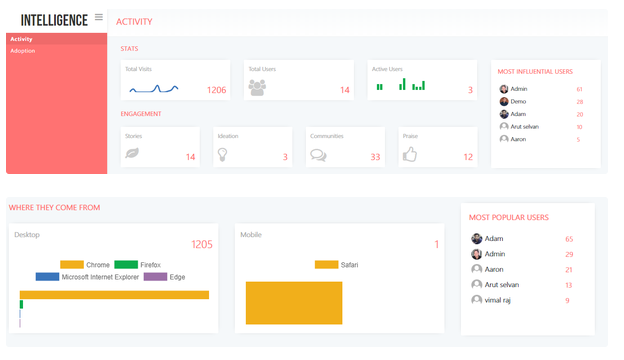This screenshot has width=624, height=360.
Task: Open Adam name in Most Popular Users
Action: pos(494,239)
